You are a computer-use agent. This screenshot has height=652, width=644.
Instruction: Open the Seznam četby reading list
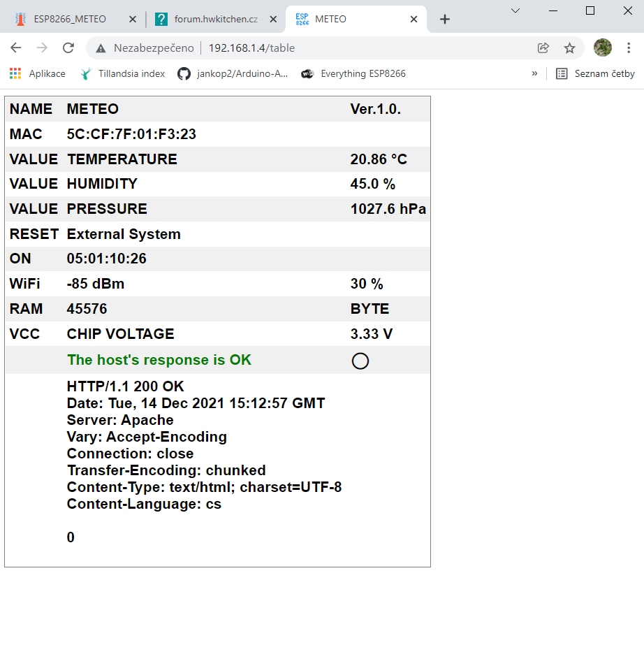point(595,73)
